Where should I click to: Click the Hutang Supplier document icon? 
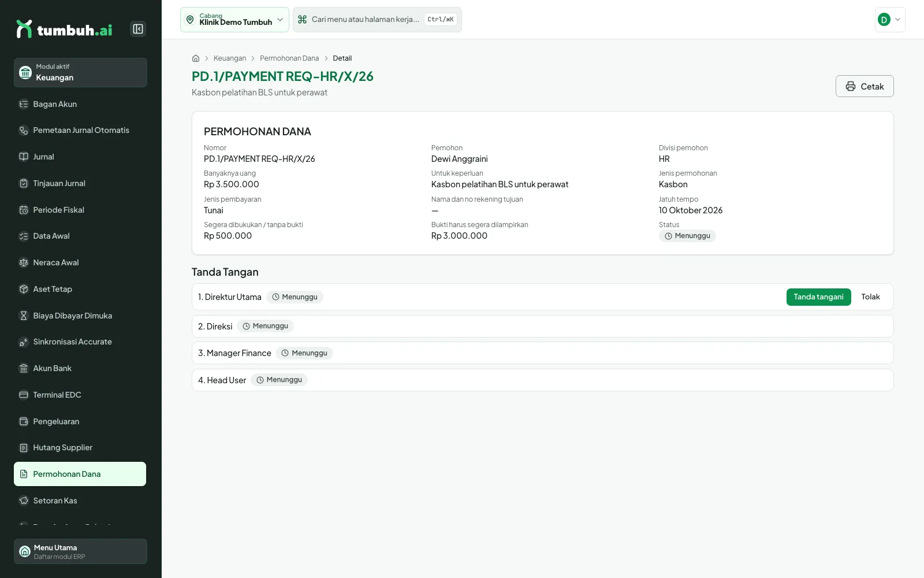24,447
